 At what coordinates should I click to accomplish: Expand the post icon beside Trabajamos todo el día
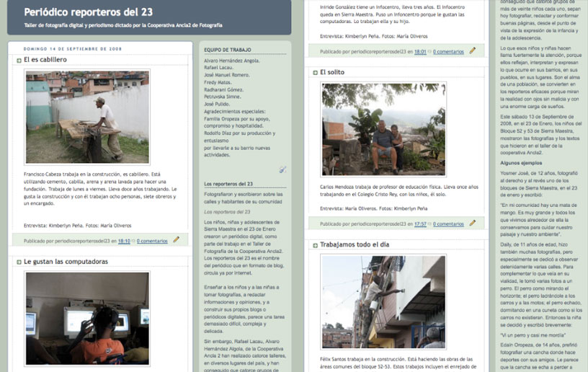point(315,245)
